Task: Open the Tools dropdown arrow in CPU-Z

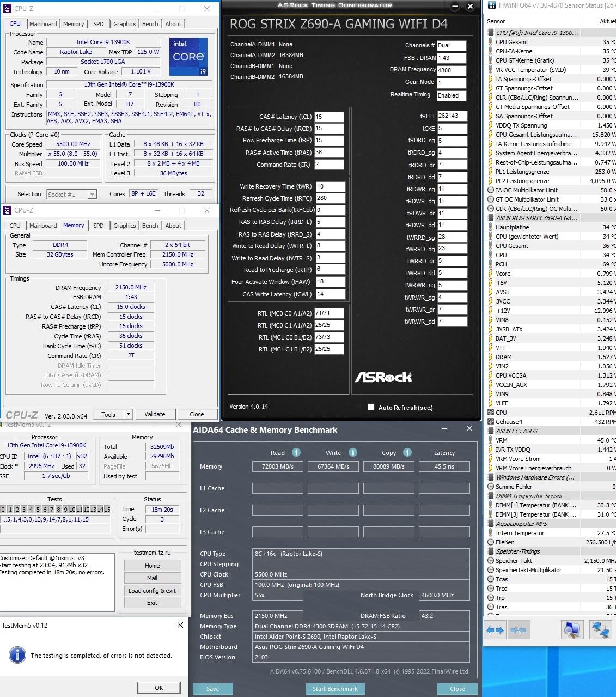Action: (128, 414)
